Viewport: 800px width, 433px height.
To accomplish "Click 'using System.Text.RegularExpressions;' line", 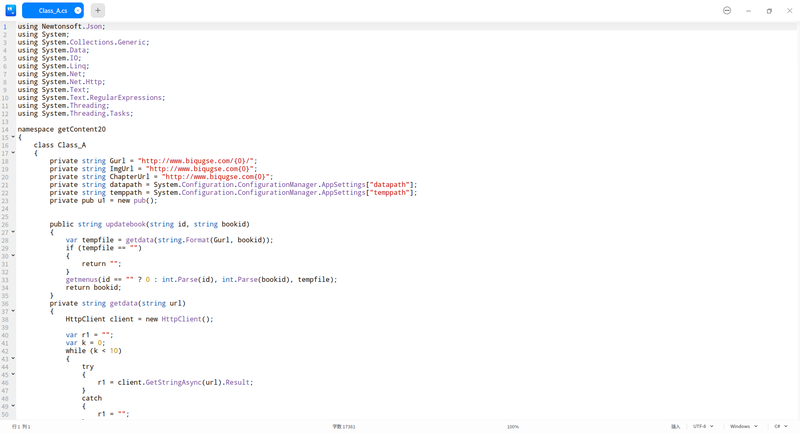I will click(x=91, y=97).
